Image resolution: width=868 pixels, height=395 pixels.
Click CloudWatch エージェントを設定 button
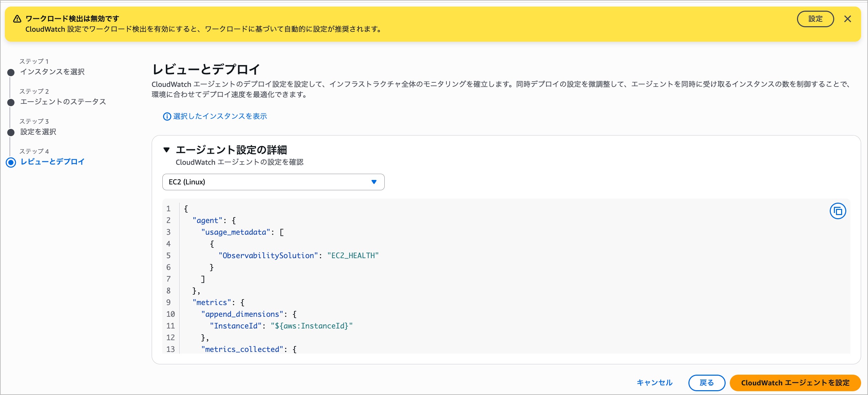pos(795,383)
